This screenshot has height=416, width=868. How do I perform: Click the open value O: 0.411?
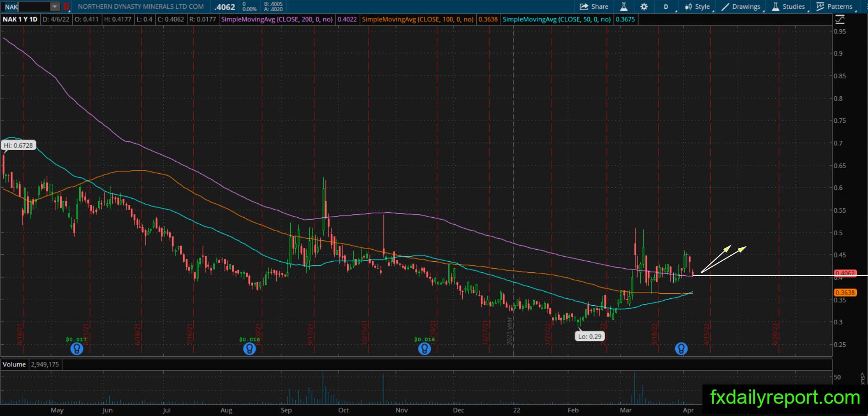[87, 19]
